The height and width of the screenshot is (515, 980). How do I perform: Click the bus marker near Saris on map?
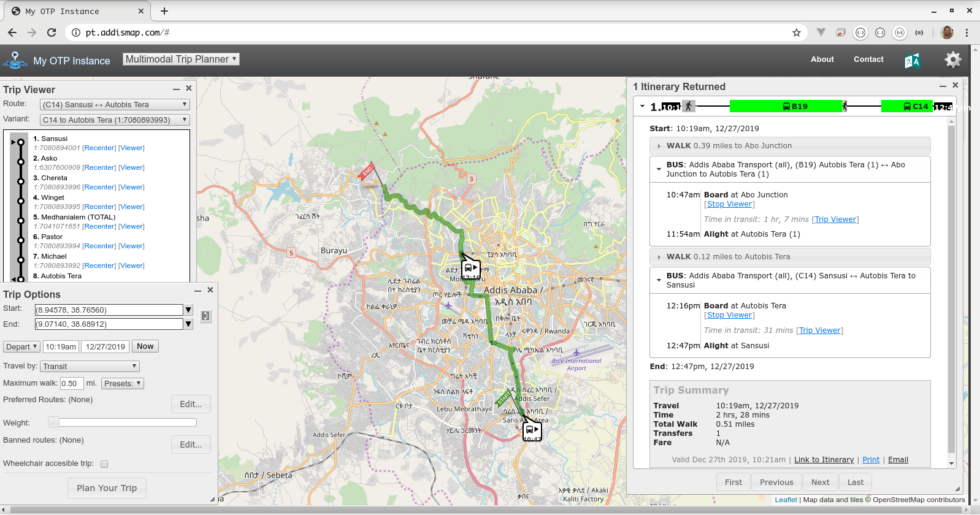[x=532, y=430]
